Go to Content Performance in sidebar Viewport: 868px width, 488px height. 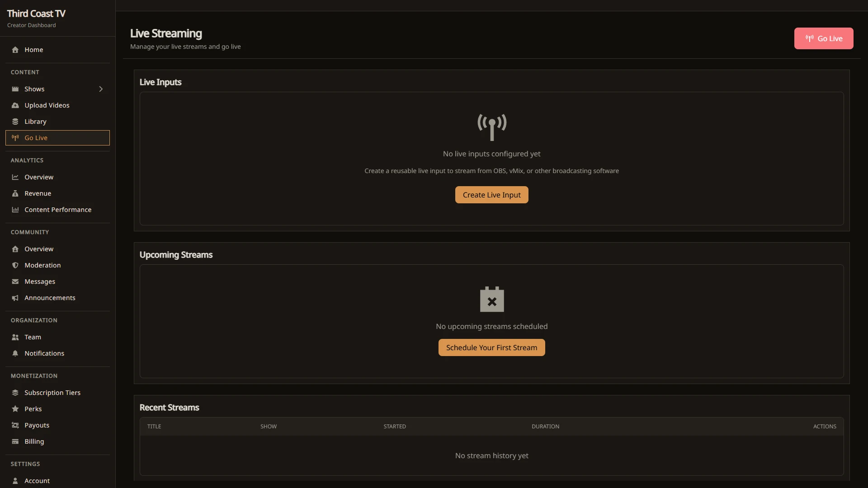coord(57,210)
